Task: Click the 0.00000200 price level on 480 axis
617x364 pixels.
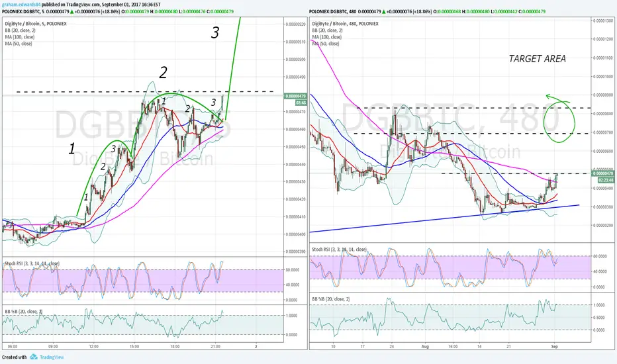Action: click(x=603, y=226)
